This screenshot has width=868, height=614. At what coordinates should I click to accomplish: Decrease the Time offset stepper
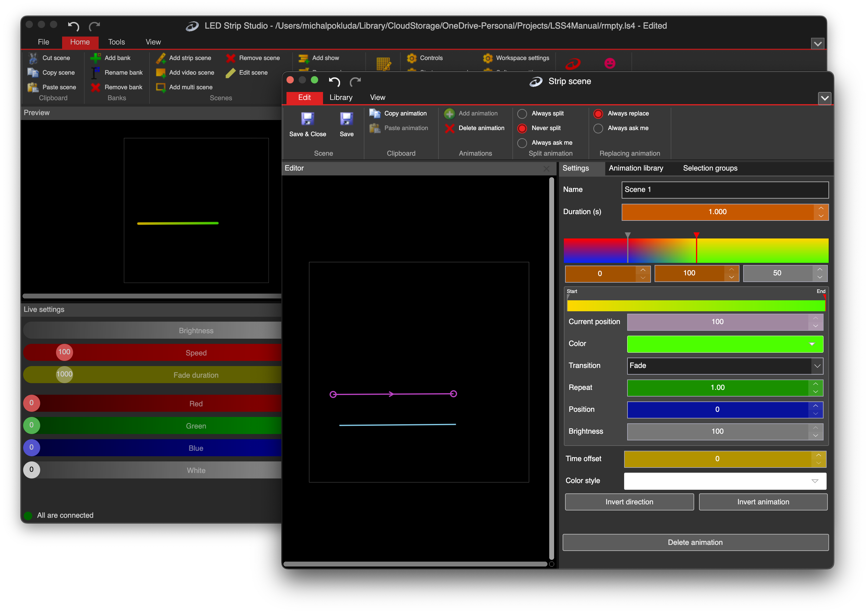point(818,463)
